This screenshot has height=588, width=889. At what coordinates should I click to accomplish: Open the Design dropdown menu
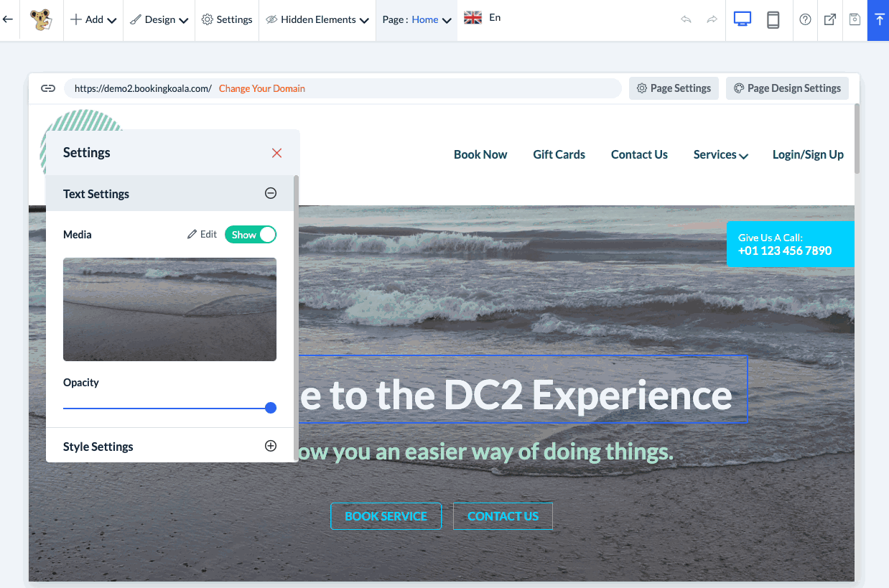pos(159,20)
